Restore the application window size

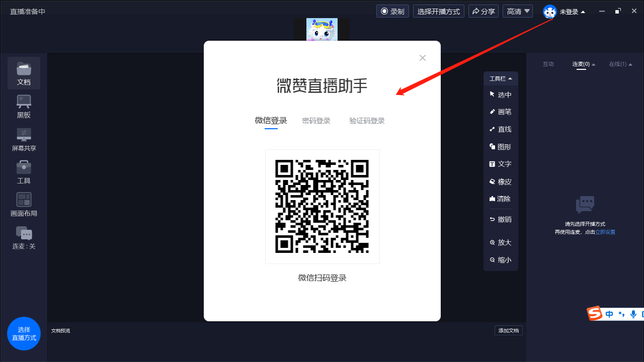[x=618, y=11]
